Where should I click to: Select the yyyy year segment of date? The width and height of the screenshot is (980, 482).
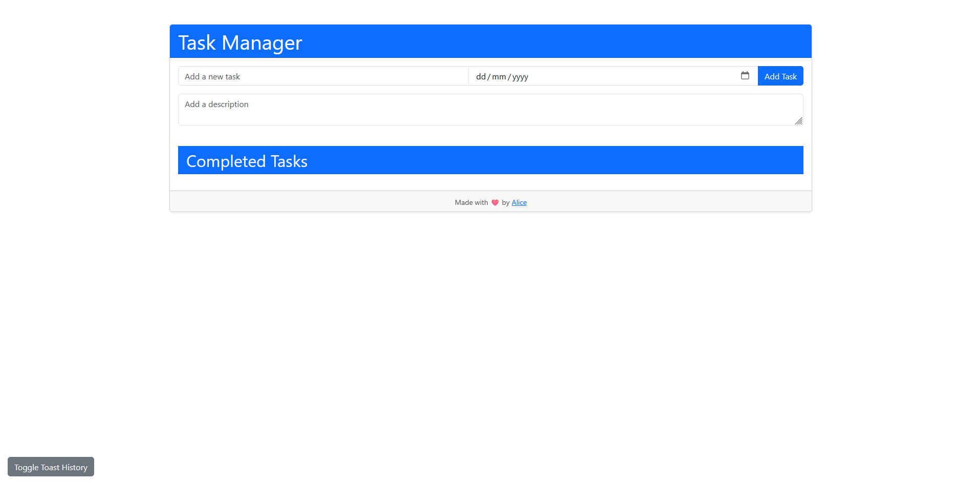[x=520, y=77]
